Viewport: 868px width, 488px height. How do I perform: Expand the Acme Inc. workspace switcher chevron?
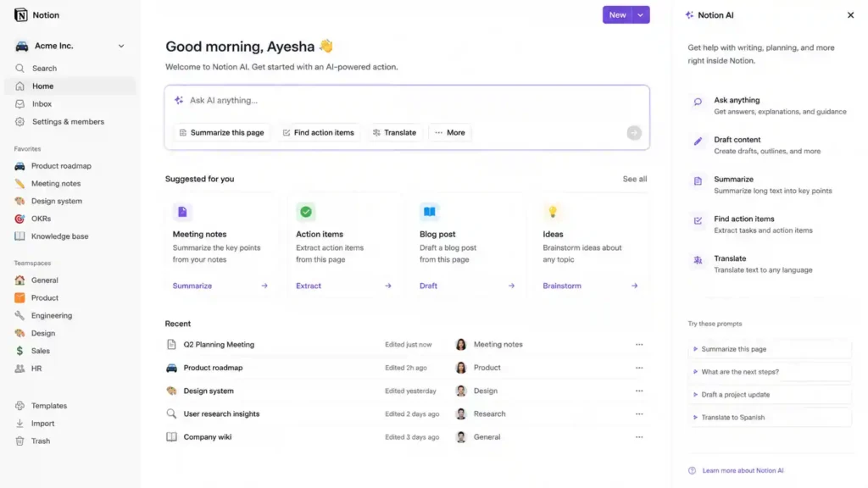coord(121,46)
